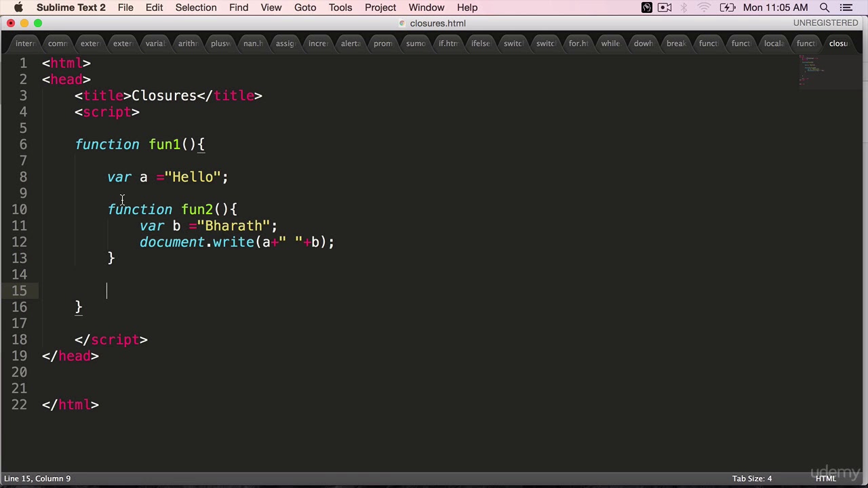Image resolution: width=868 pixels, height=488 pixels.
Task: Open the Sublime Text 2 application menu
Action: [71, 7]
